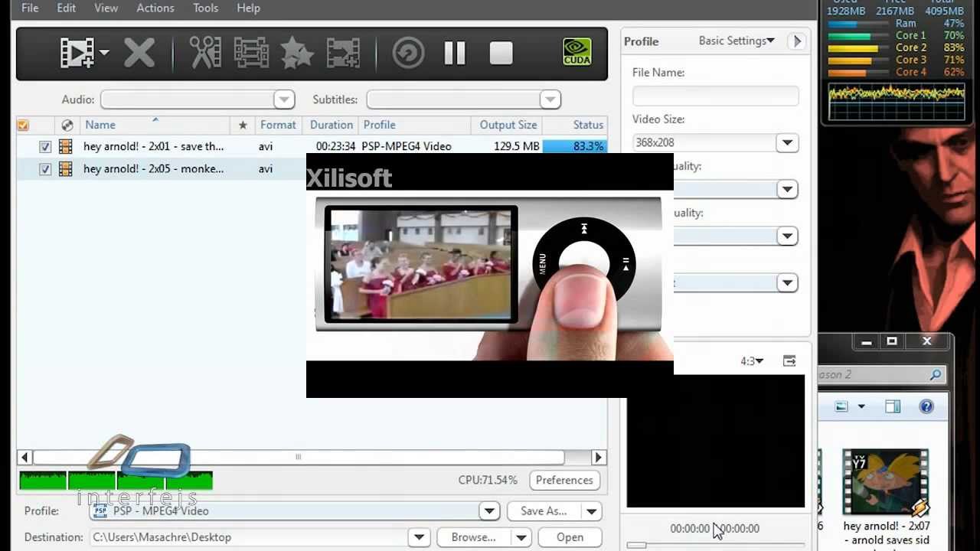
Task: Click the Browse... button
Action: click(473, 537)
